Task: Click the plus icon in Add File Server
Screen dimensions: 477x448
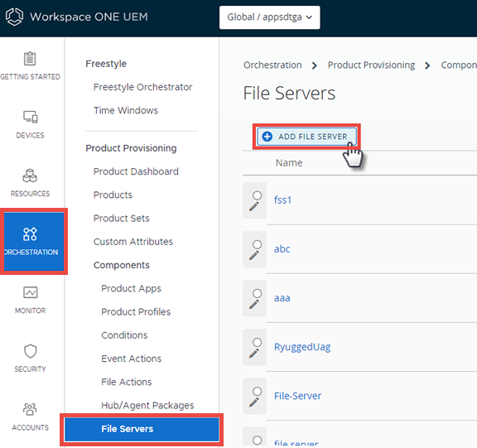Action: tap(267, 137)
